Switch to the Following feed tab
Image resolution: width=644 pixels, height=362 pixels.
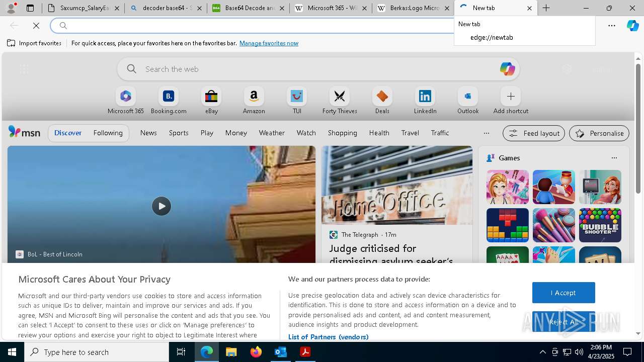click(108, 133)
